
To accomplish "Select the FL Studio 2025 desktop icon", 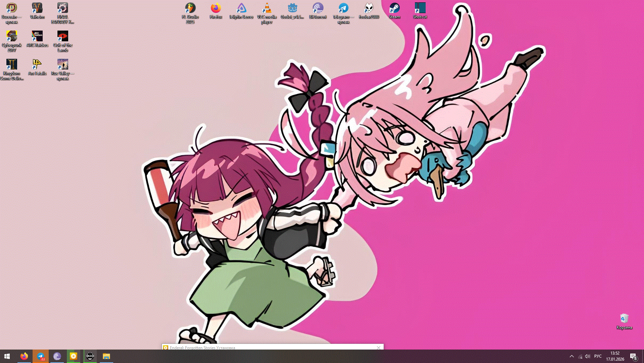I will click(x=190, y=13).
